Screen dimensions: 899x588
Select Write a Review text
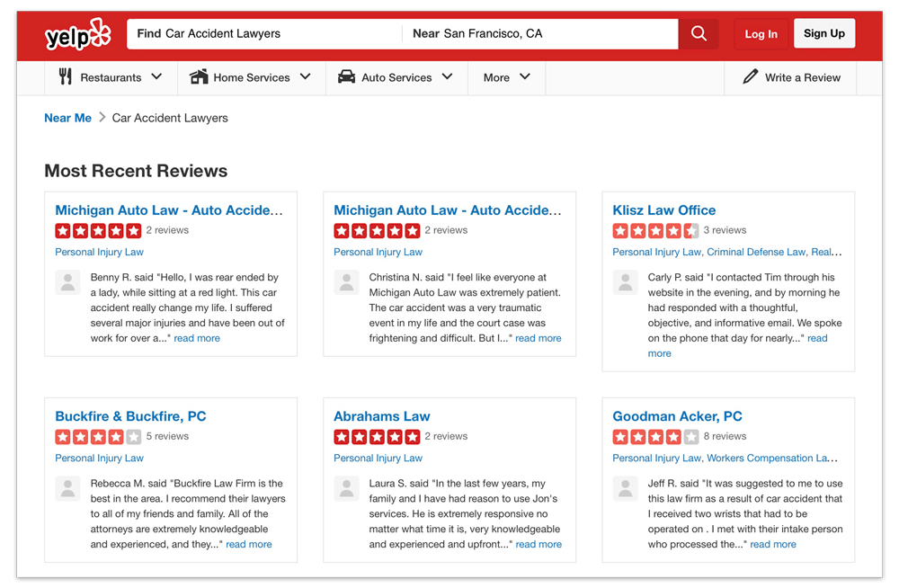(803, 77)
